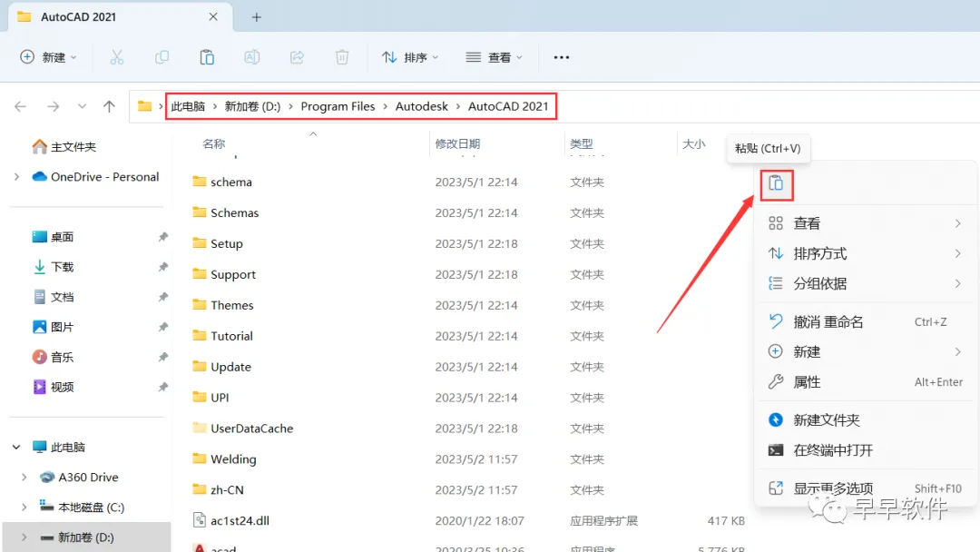The image size is (980, 552).
Task: Open a new tab with plus button
Action: pos(256,17)
